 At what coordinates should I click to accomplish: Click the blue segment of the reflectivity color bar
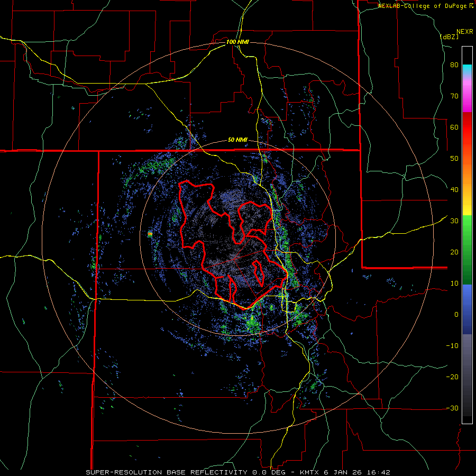pyautogui.click(x=467, y=309)
